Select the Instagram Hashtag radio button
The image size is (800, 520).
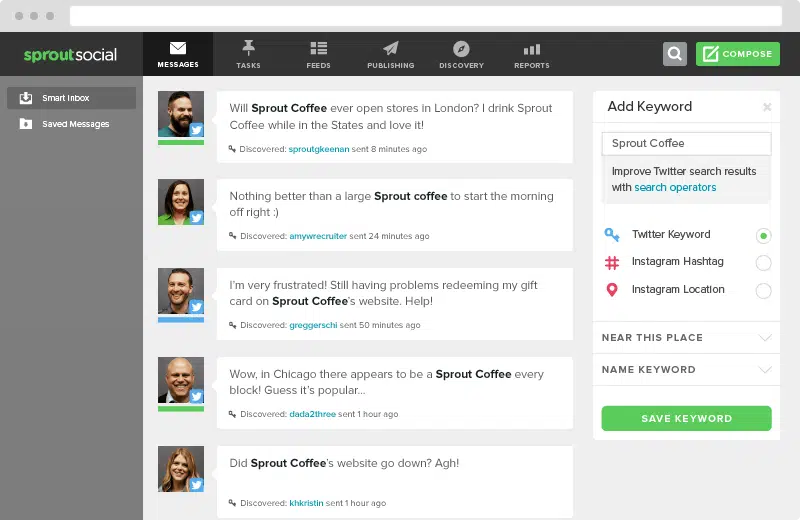tap(763, 263)
